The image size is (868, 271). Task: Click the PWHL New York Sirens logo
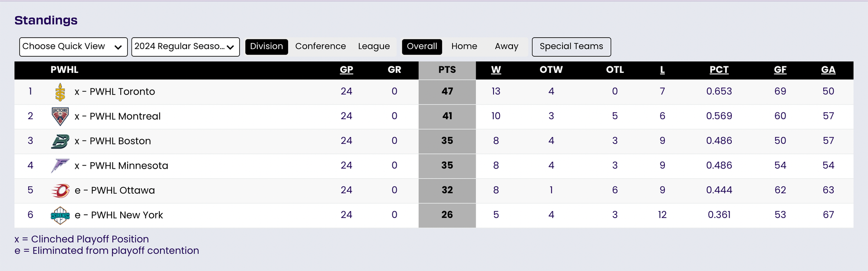tap(60, 215)
